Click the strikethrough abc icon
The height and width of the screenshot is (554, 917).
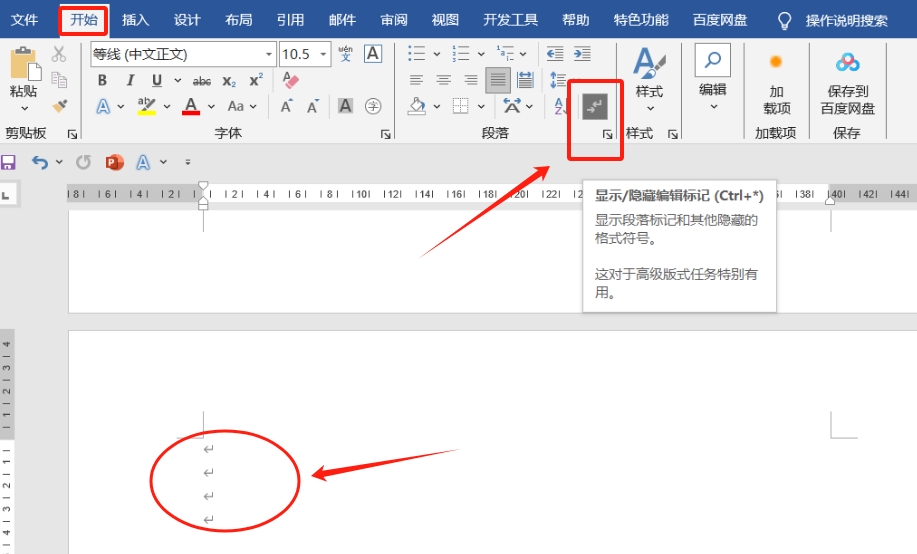coord(202,81)
